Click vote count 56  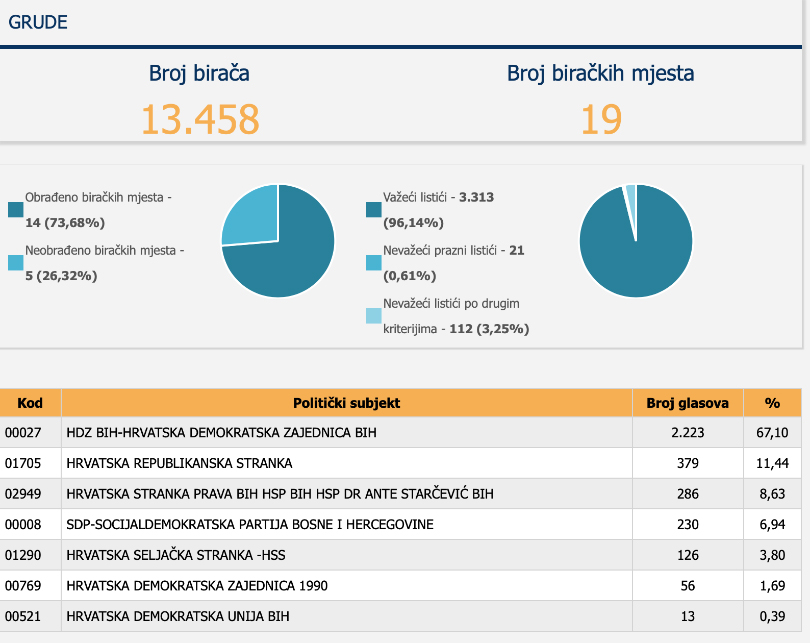688,586
